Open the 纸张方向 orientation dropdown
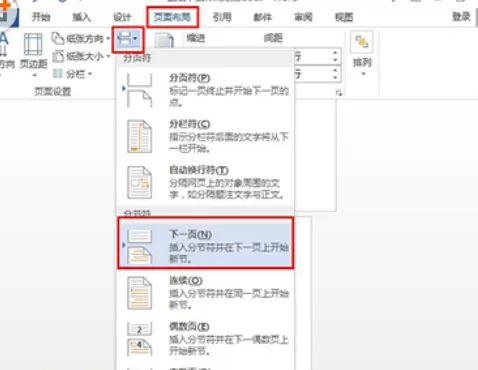 (x=81, y=39)
